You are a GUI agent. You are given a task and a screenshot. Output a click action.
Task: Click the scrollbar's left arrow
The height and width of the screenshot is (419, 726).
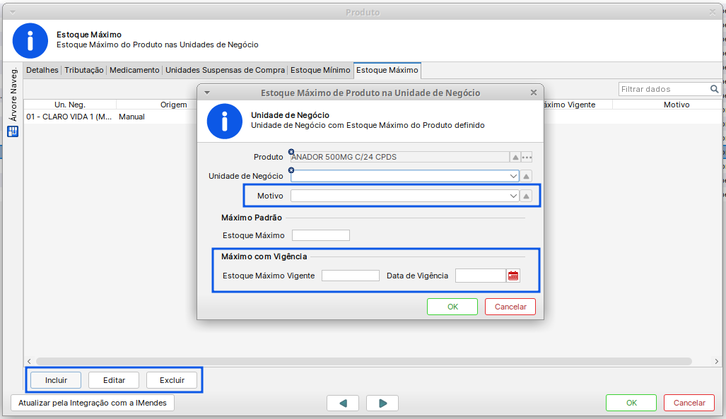click(x=29, y=361)
